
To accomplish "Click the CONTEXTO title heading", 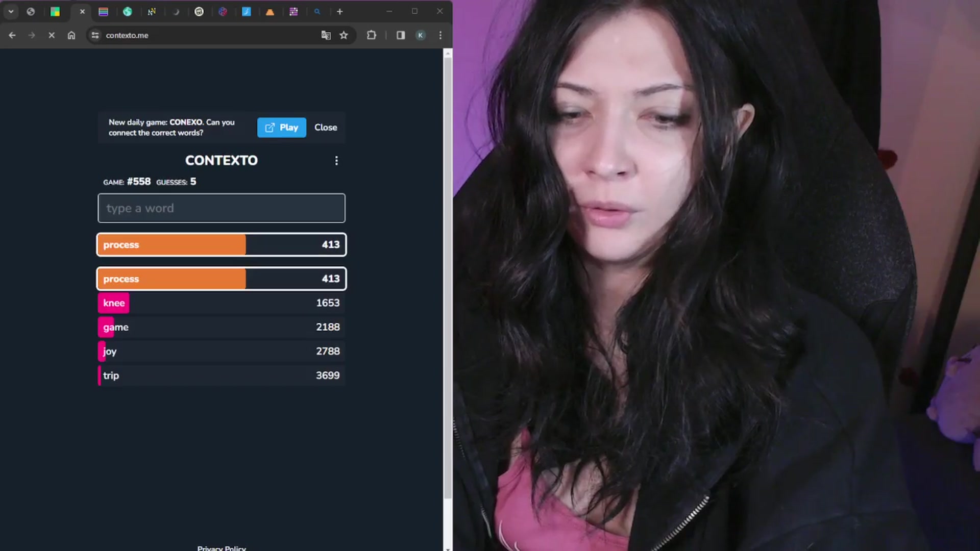I will tap(222, 161).
